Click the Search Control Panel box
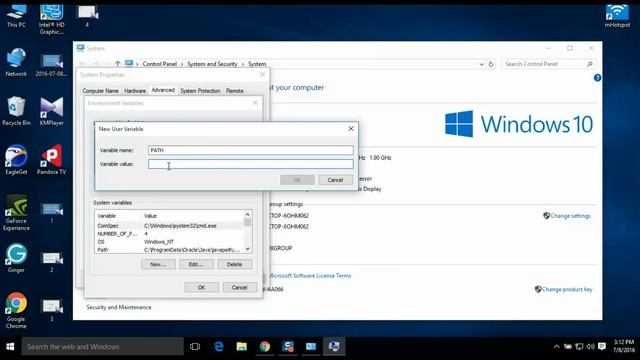The image size is (640, 360). point(548,64)
